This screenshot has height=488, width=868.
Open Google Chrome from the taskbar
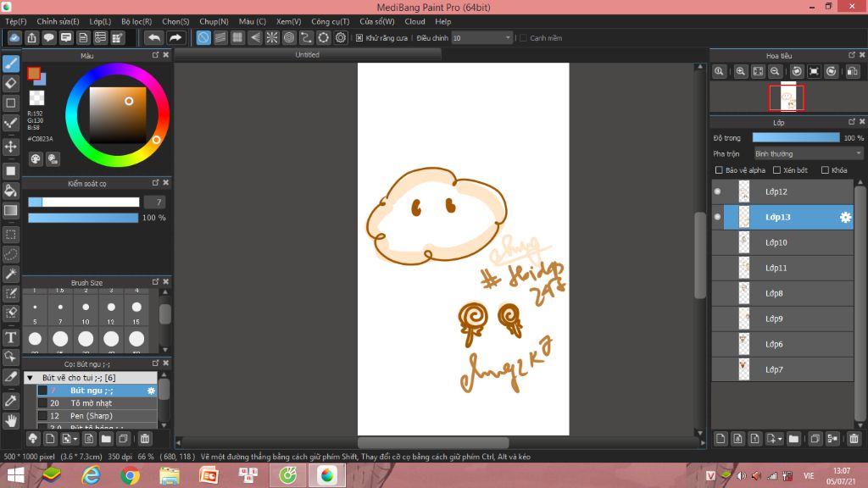pyautogui.click(x=130, y=475)
